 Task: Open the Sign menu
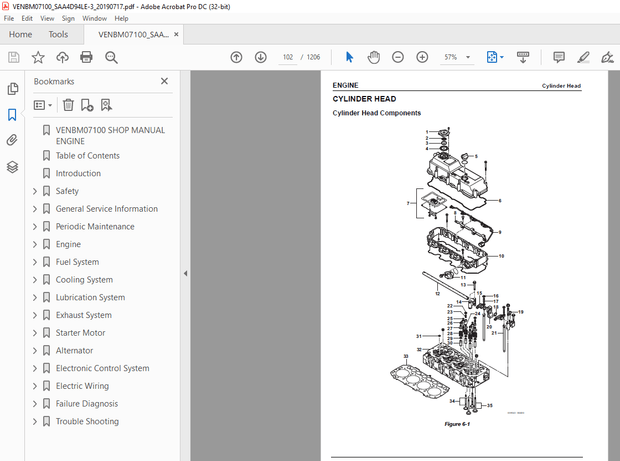68,18
